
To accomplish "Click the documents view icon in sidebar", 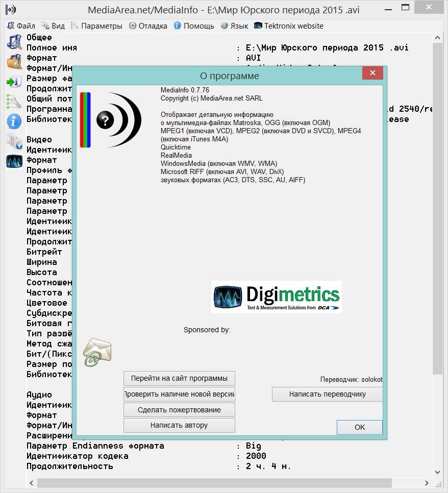I will [14, 141].
